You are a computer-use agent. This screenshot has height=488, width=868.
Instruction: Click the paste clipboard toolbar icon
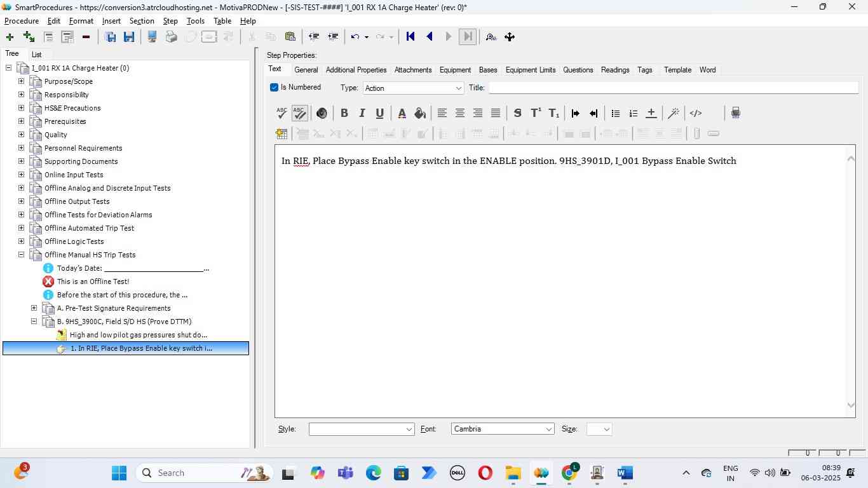click(290, 37)
